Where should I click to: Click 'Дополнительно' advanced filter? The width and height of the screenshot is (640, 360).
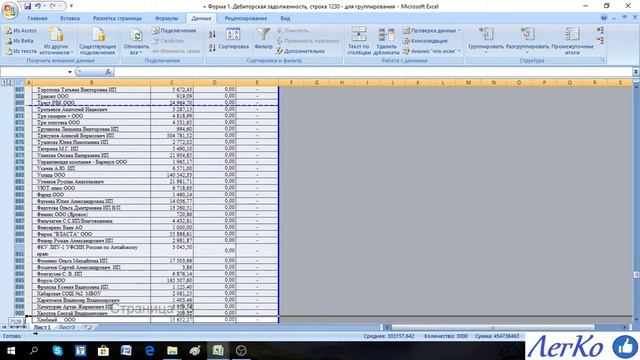(x=300, y=51)
